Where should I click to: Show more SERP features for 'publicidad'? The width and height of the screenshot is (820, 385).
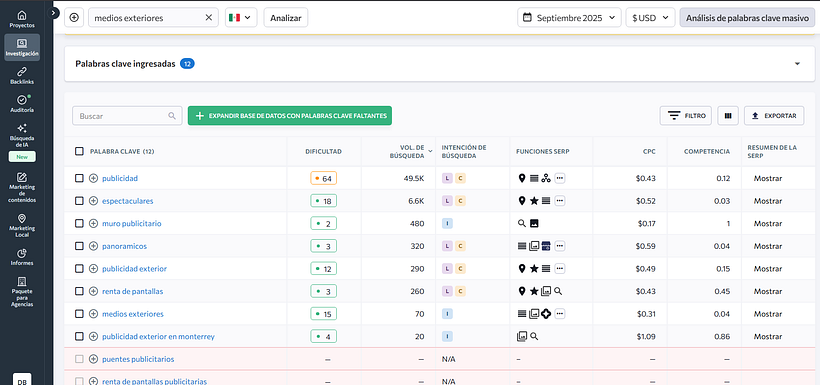coord(560,178)
